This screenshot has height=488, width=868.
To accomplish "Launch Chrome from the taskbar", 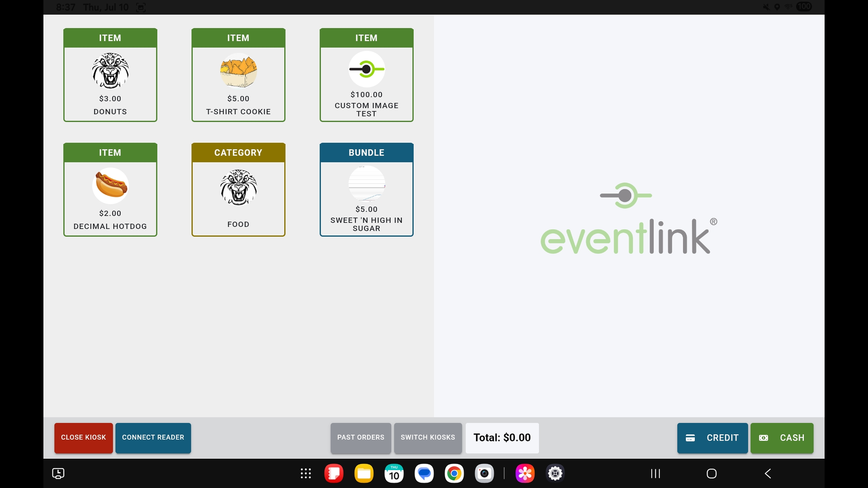I will tap(454, 474).
